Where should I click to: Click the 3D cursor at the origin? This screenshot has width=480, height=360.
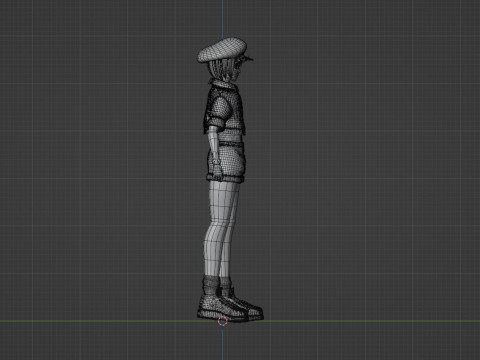pyautogui.click(x=223, y=321)
